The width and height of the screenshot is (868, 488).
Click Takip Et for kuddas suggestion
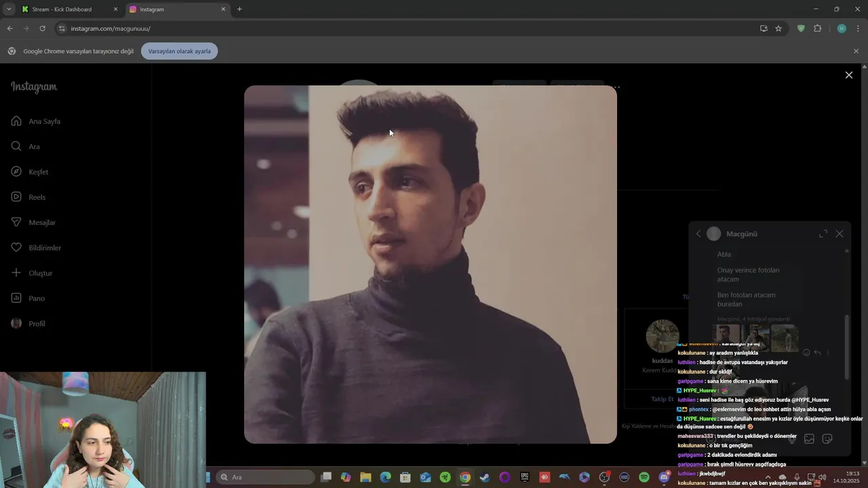[x=663, y=399]
